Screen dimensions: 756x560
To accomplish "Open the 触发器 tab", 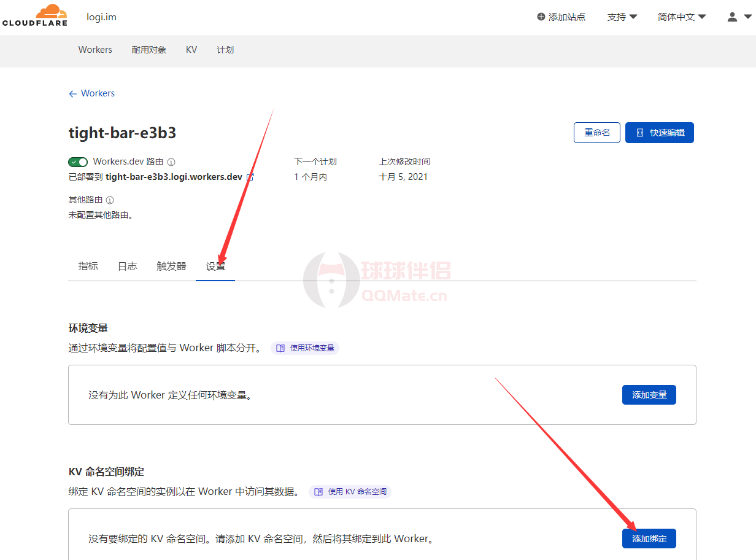I will click(171, 266).
